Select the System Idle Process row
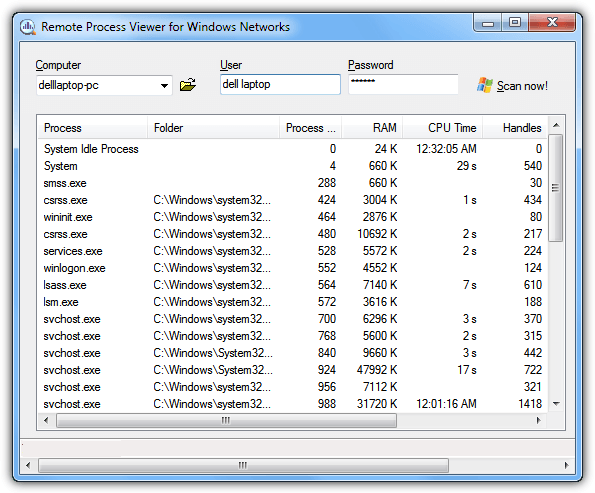Viewport: 595px width, 493px height. (x=293, y=149)
